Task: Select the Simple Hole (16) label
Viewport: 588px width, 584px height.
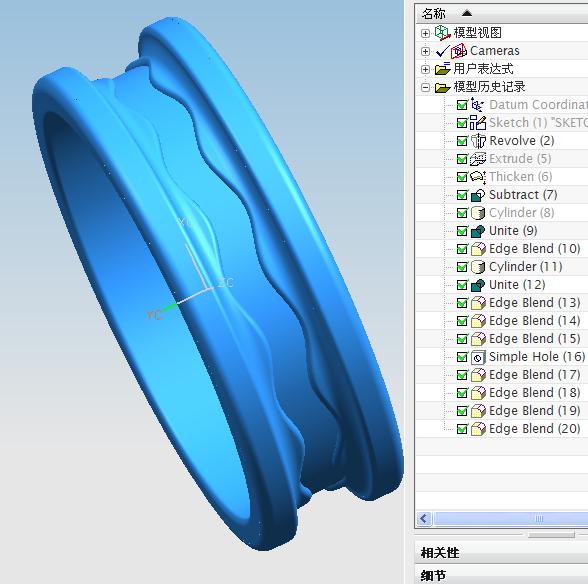Action: (x=537, y=357)
